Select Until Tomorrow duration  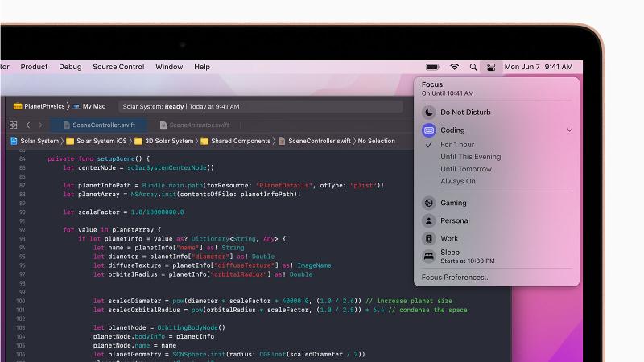[466, 169]
